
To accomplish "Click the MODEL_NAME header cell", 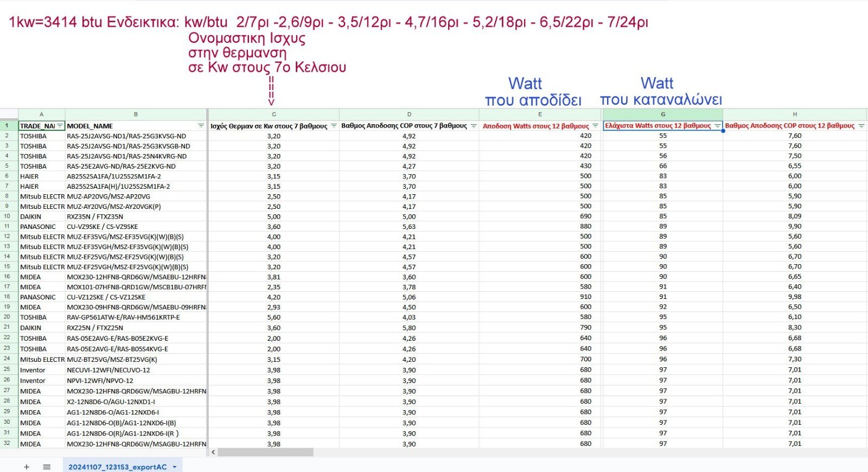I will 136,126.
